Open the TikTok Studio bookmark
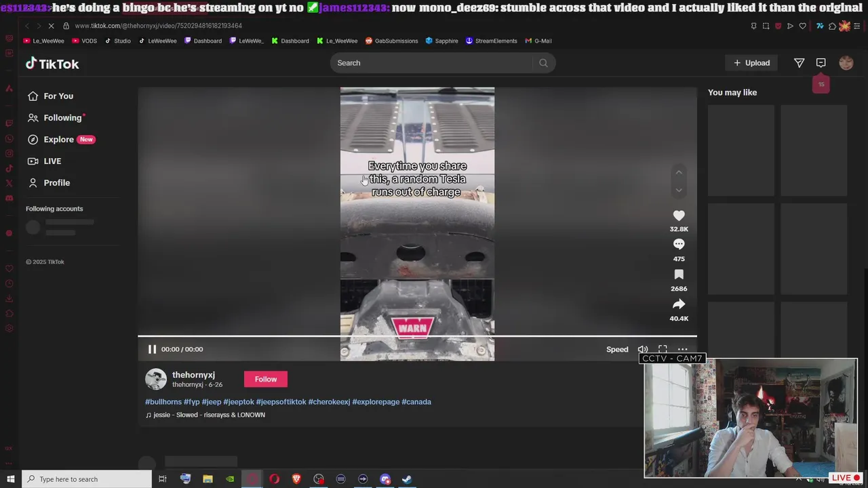868x488 pixels. tap(118, 41)
